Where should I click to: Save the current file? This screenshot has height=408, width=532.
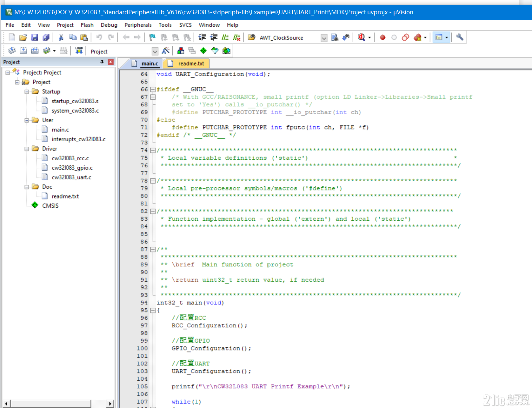click(x=35, y=37)
